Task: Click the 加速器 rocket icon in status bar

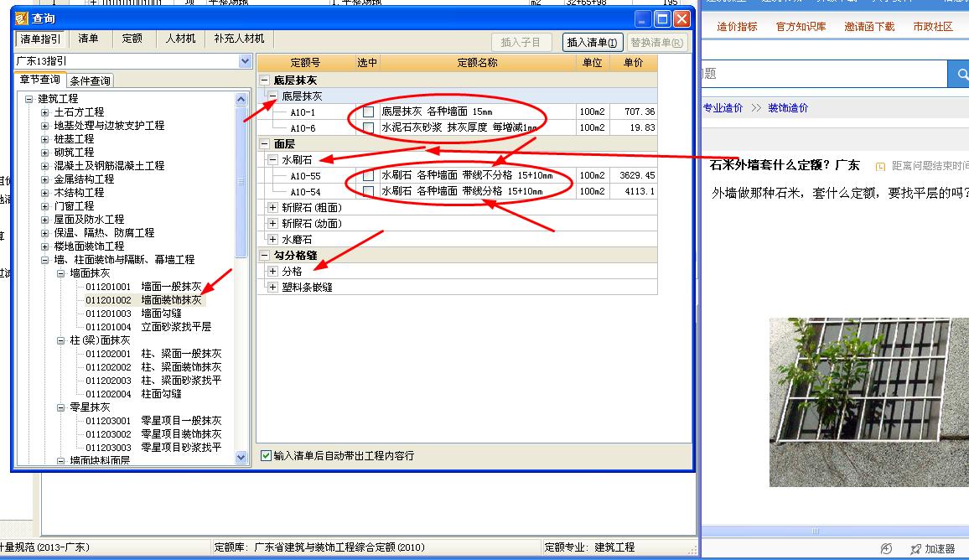Action: click(916, 549)
